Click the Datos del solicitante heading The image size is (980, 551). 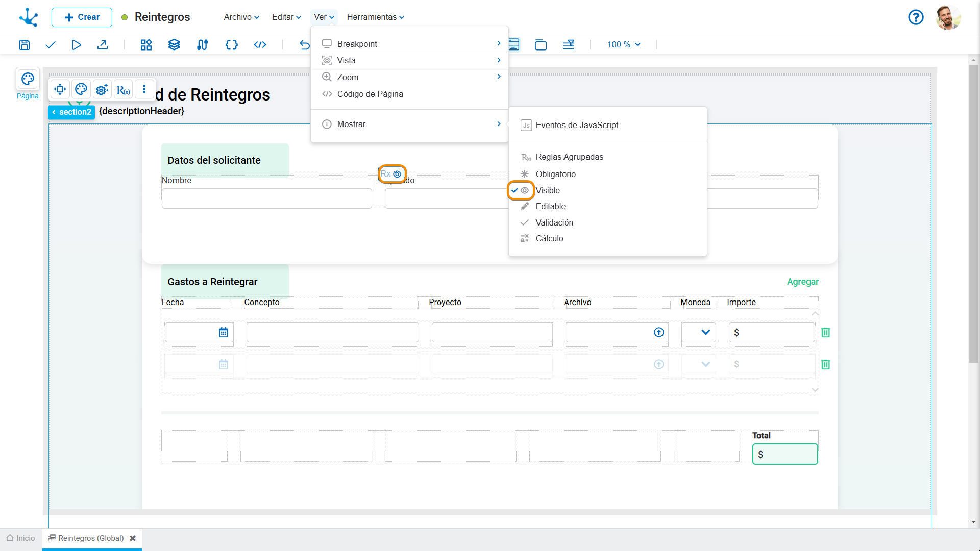(214, 160)
